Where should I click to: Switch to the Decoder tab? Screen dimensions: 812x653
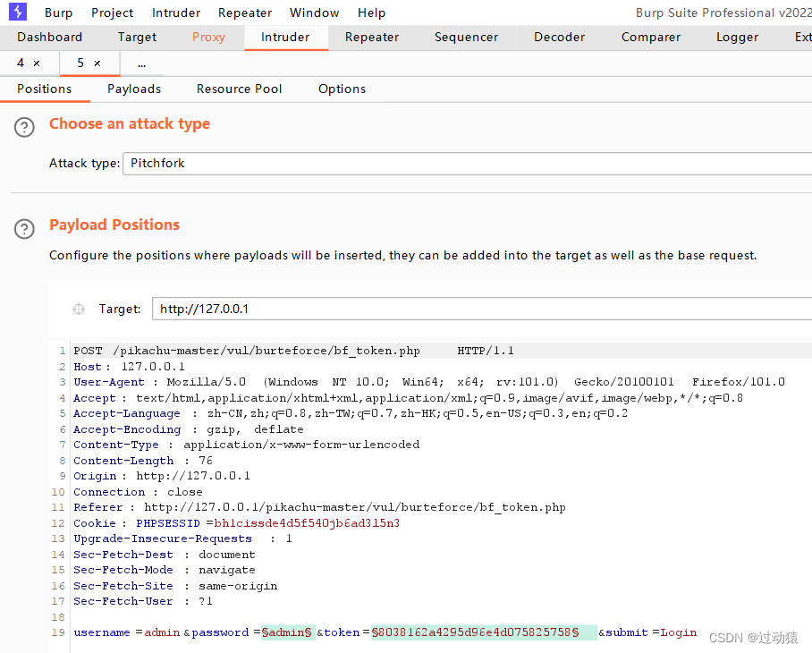click(559, 38)
